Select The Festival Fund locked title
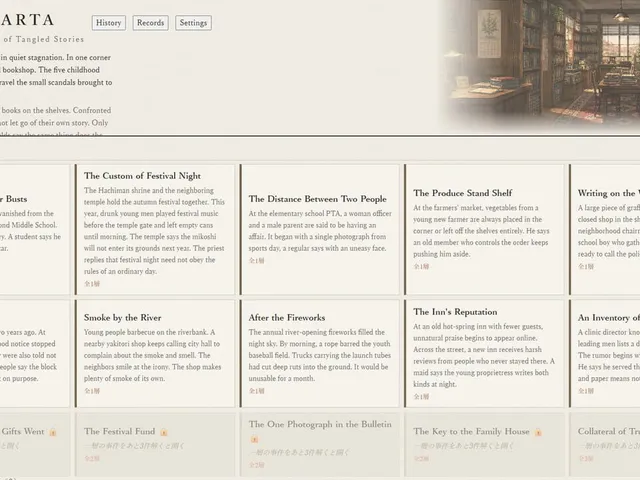Viewport: 640px width, 480px height. click(x=120, y=431)
